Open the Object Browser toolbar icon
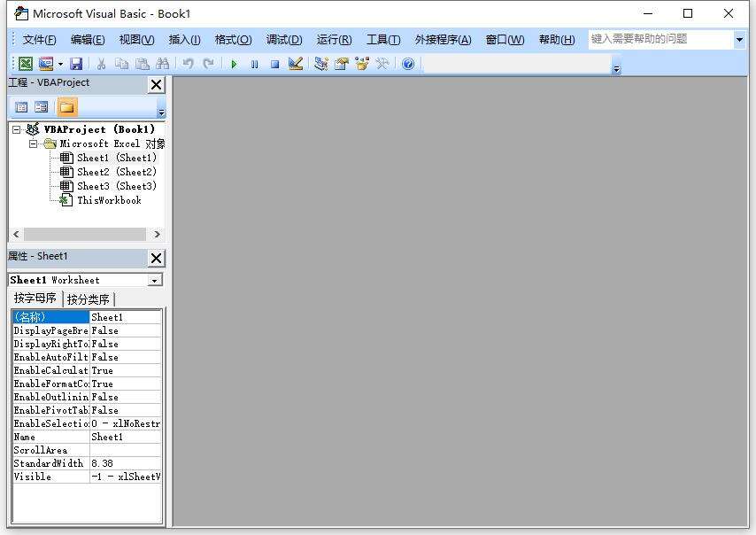The width and height of the screenshot is (756, 535). click(x=361, y=64)
